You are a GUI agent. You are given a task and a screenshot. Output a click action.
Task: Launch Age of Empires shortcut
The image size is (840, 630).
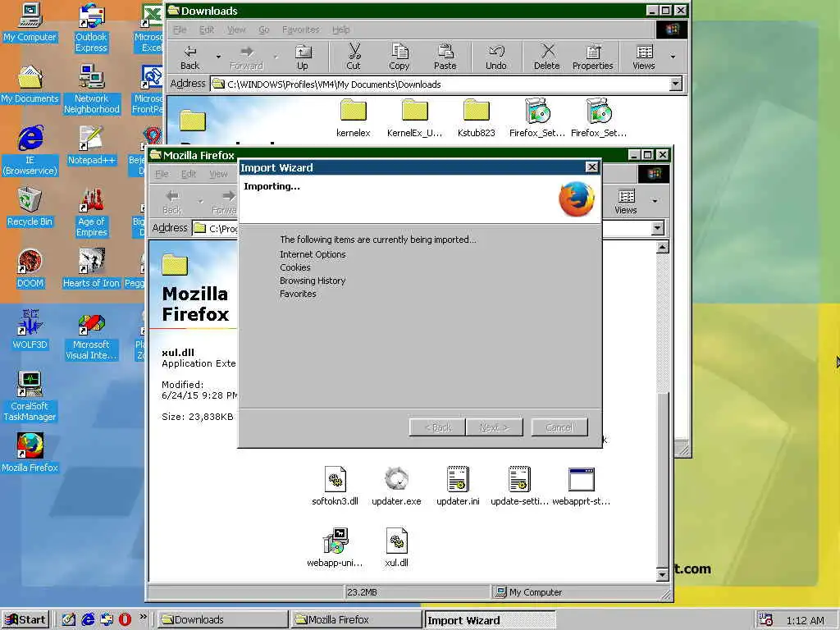pos(92,212)
